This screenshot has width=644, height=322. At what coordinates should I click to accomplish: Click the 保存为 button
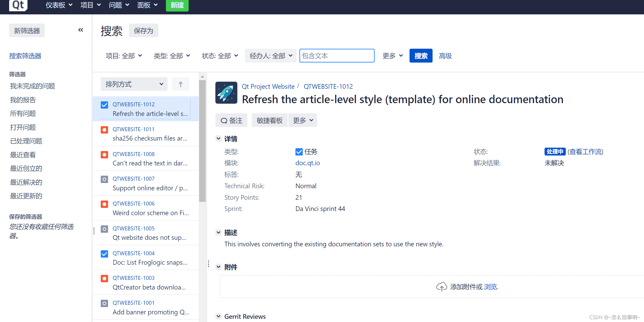(143, 30)
